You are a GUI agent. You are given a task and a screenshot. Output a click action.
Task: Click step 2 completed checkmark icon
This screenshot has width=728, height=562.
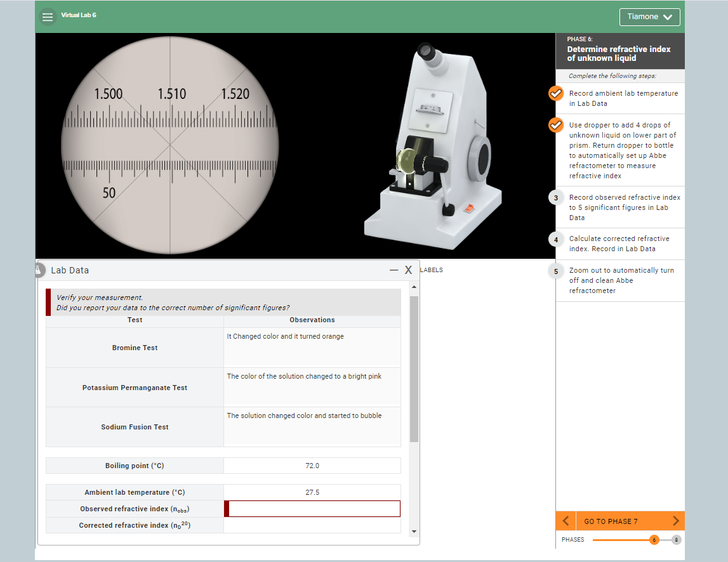[x=555, y=125]
